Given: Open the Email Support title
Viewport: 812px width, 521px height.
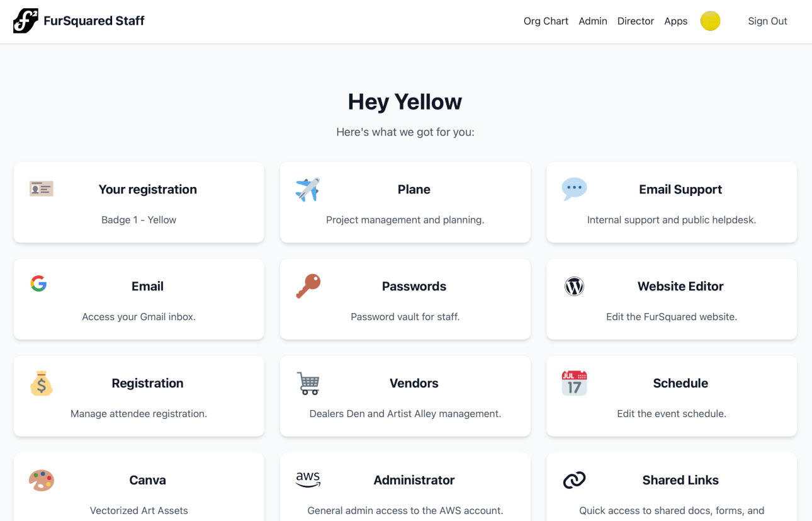Looking at the screenshot, I should point(680,190).
